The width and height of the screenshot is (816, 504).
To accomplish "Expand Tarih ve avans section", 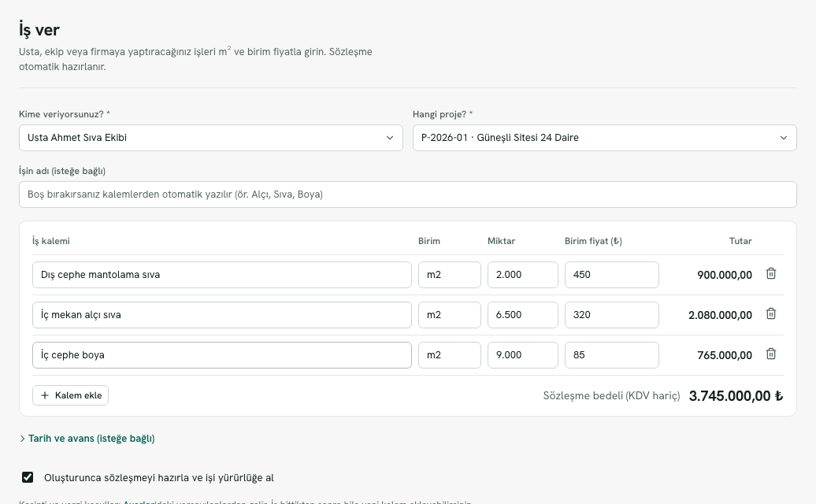I will (87, 439).
